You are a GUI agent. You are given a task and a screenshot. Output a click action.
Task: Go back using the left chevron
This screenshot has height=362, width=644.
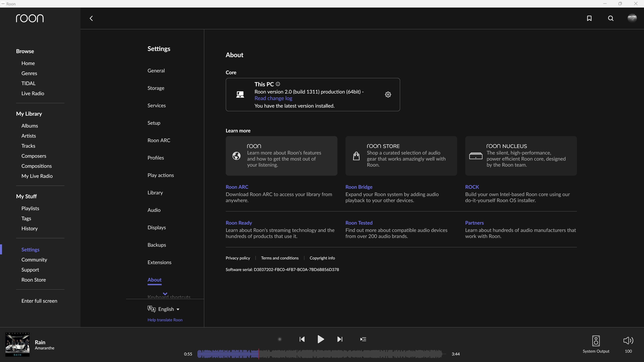(91, 18)
